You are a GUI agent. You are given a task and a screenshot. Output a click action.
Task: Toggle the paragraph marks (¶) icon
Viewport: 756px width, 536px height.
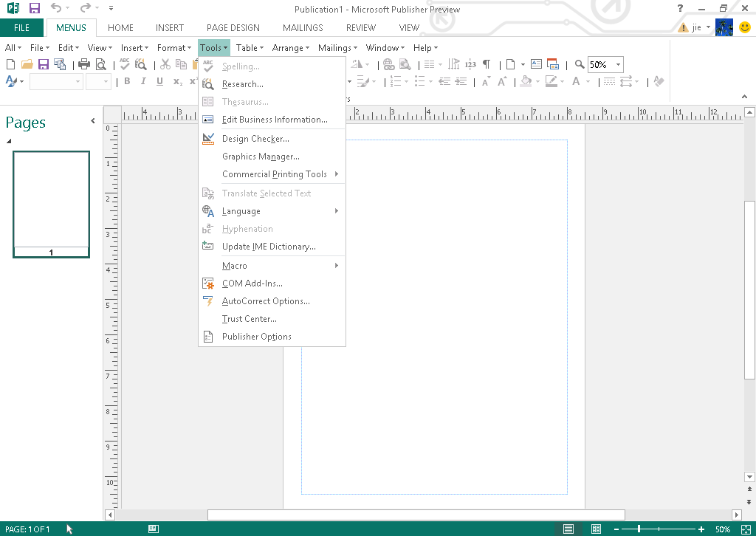pyautogui.click(x=487, y=64)
